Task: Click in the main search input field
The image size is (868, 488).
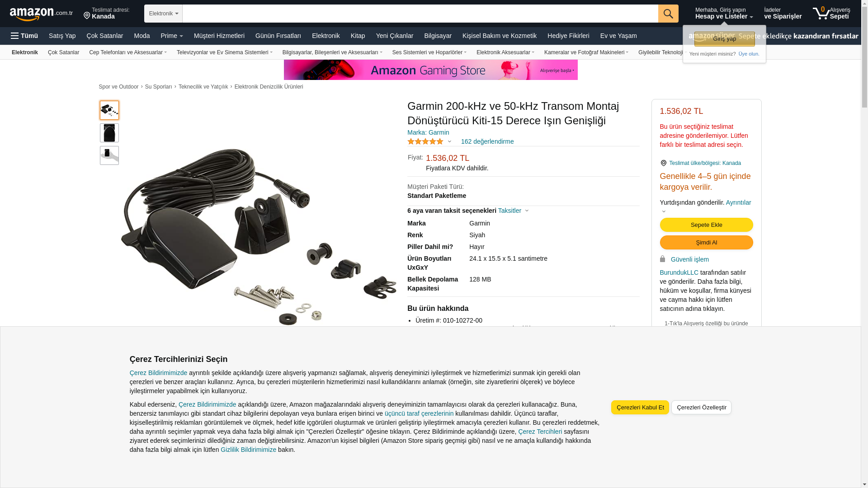Action: 420,14
